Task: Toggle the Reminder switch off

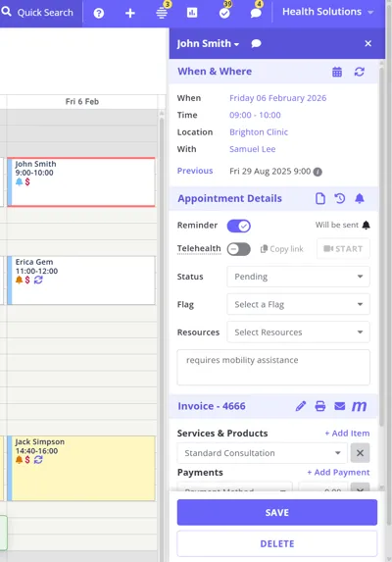Action: pos(239,226)
